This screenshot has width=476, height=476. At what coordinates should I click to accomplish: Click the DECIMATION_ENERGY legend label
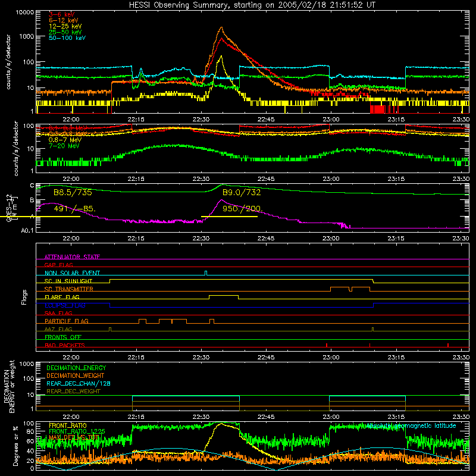point(76,368)
